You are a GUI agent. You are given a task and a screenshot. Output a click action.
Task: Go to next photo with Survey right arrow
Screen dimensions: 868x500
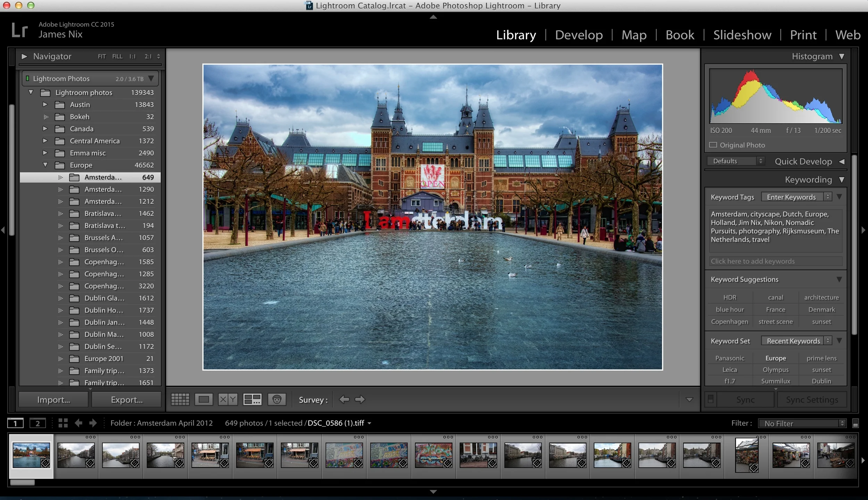(x=360, y=400)
